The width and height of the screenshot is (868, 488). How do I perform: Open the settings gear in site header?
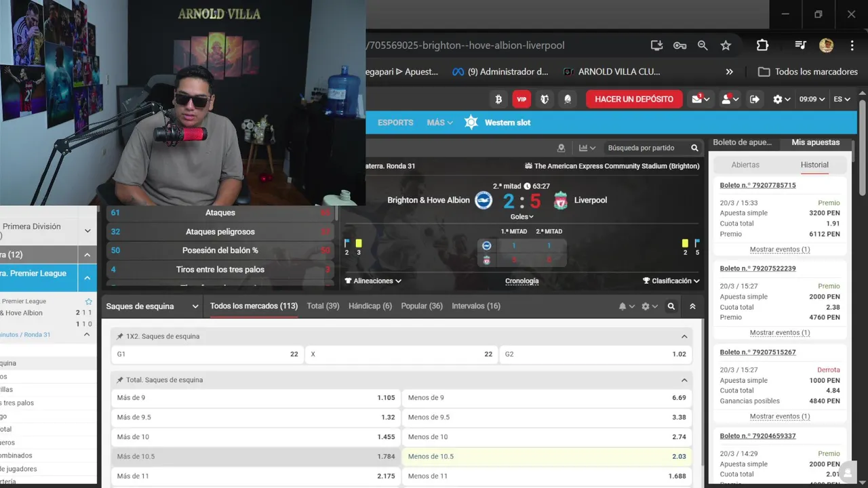click(x=781, y=99)
